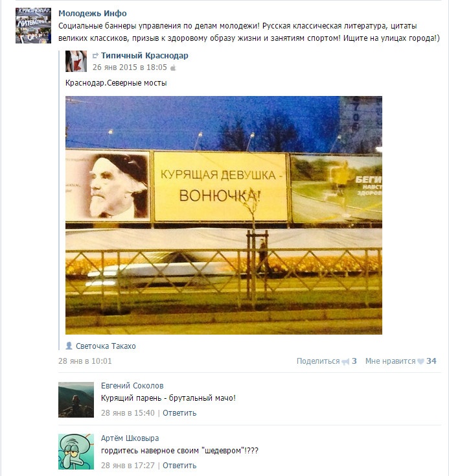Go to Типичный Краснодар community page
Screen dimensions: 449x476
(144, 56)
